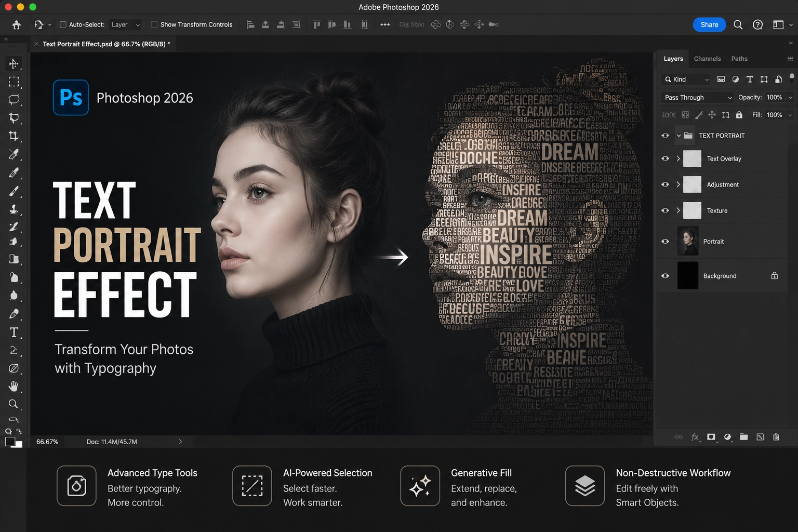Expand the Text Overlay group
This screenshot has height=532, width=798.
(679, 158)
